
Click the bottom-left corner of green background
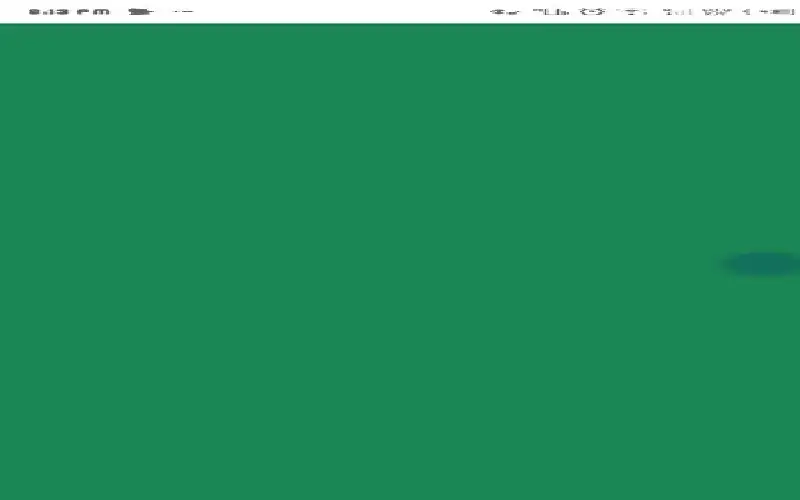tap(10, 490)
